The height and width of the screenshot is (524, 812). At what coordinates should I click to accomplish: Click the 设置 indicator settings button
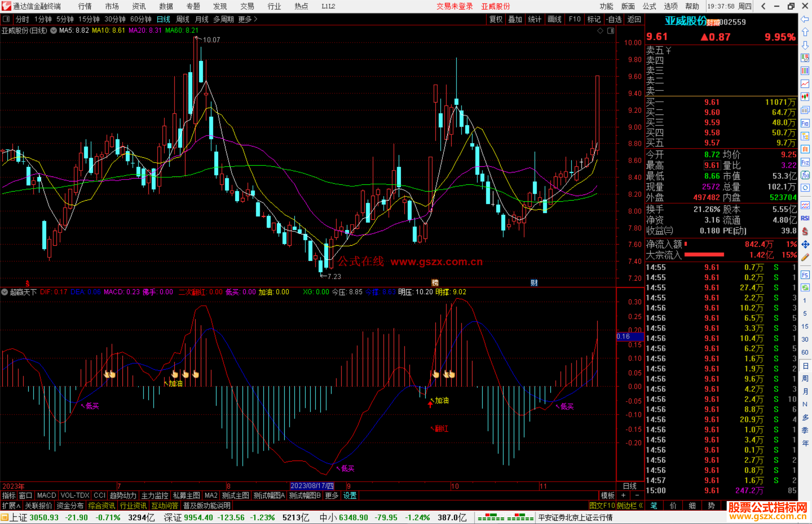coord(350,495)
